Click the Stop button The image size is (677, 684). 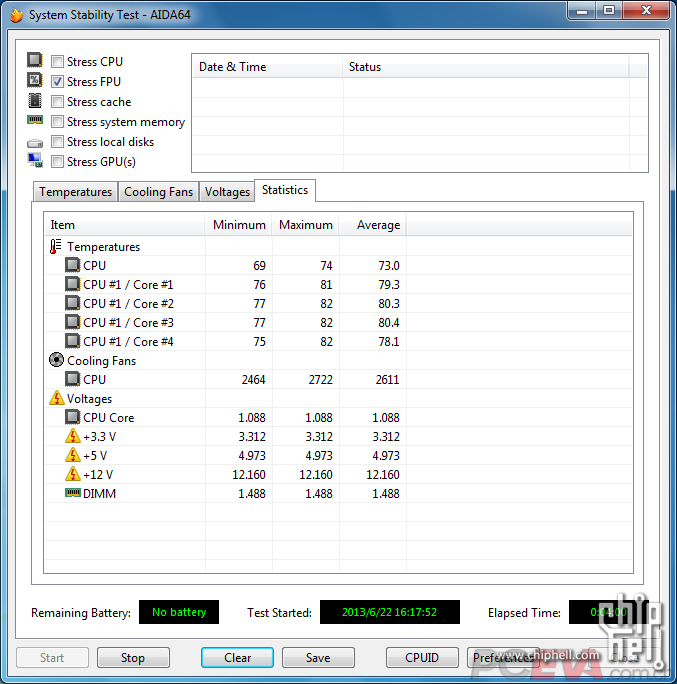tap(133, 657)
